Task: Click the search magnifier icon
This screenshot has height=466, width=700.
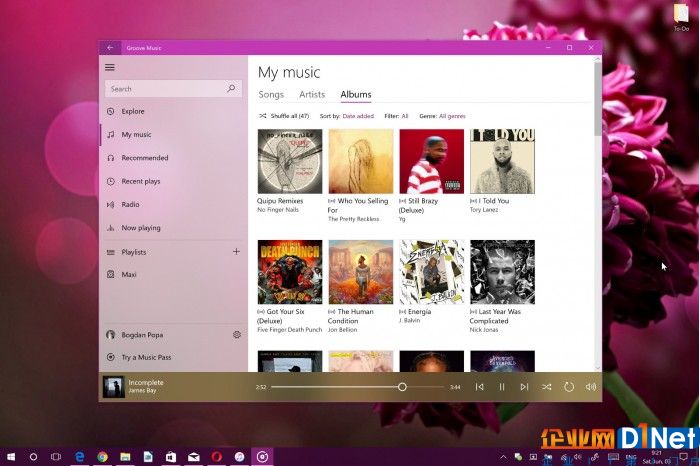Action: 231,88
